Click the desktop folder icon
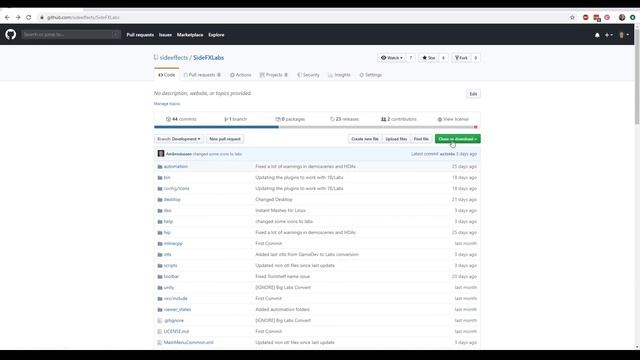This screenshot has height=360, width=640. (160, 200)
